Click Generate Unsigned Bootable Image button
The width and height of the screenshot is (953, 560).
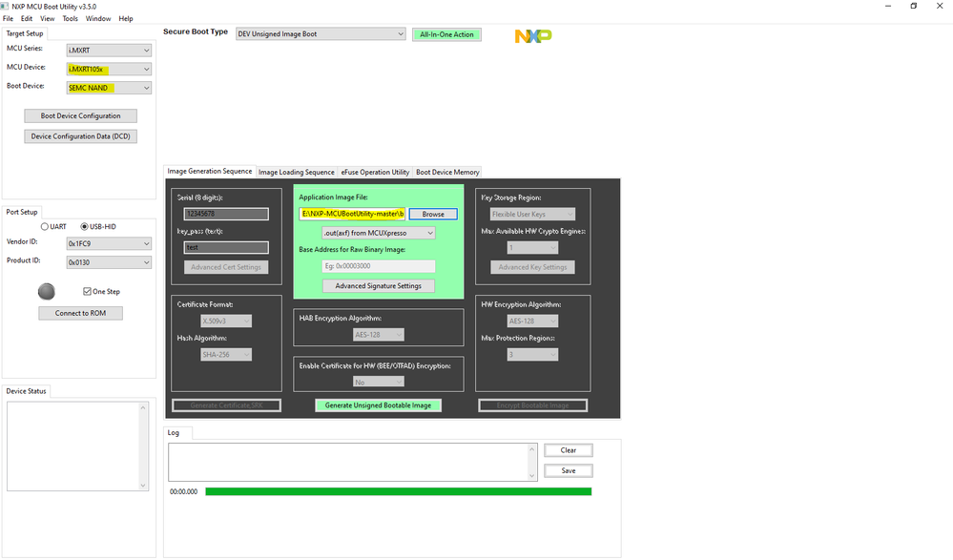[378, 405]
